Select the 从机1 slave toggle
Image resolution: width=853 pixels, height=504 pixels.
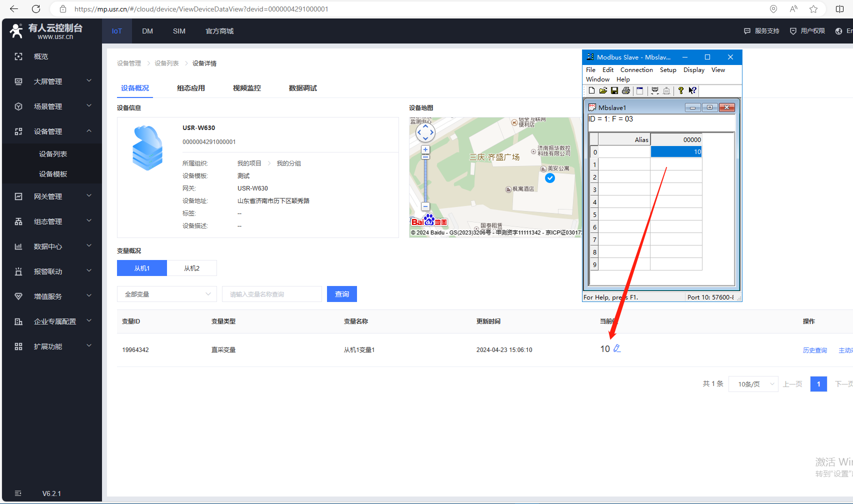[x=142, y=268]
